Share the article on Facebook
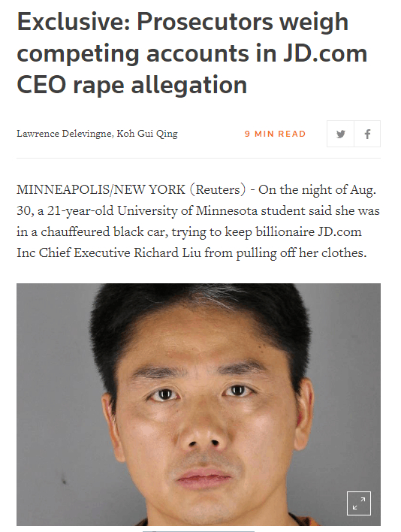Screen dimensions: 401x532 tap(367, 134)
